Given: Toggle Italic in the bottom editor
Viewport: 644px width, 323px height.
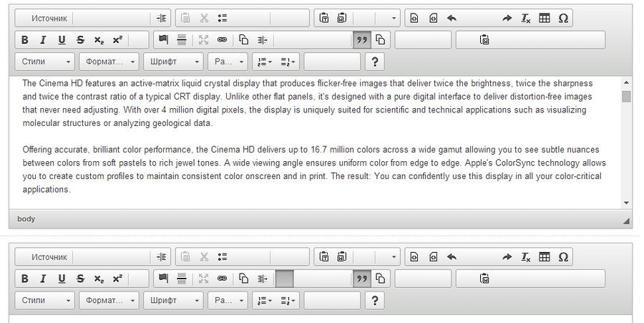Looking at the screenshot, I should 43,279.
